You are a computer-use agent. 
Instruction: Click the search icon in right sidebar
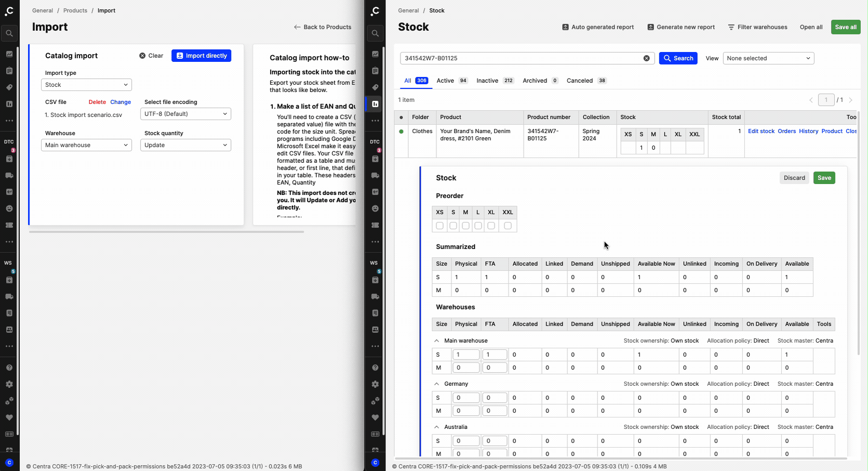click(375, 33)
